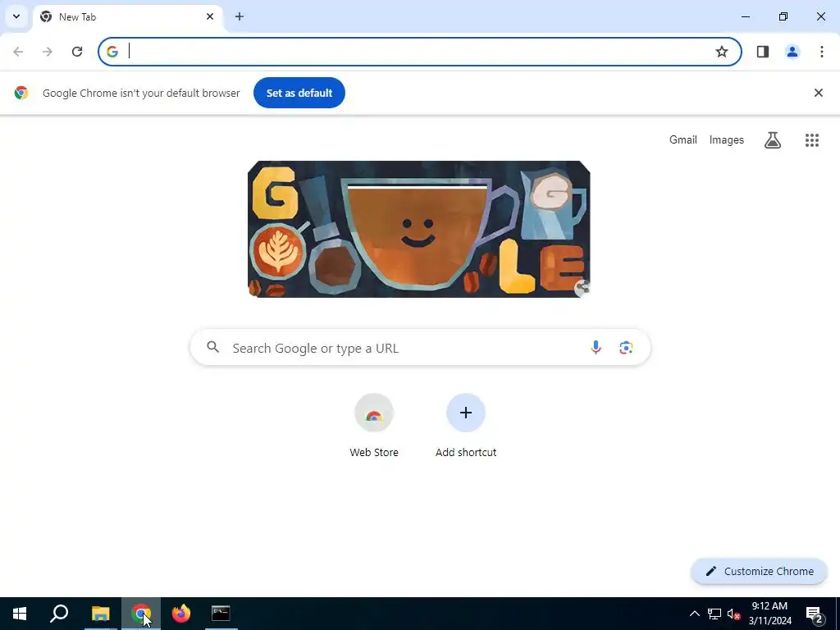
Task: Start voice search with microphone icon
Action: 596,348
